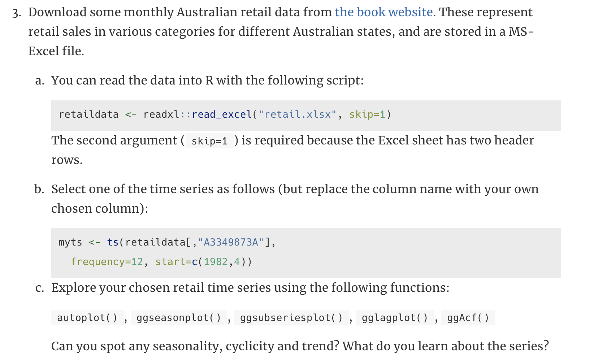This screenshot has width=590, height=364.
Task: Click the list marker "a."
Action: 40,81
